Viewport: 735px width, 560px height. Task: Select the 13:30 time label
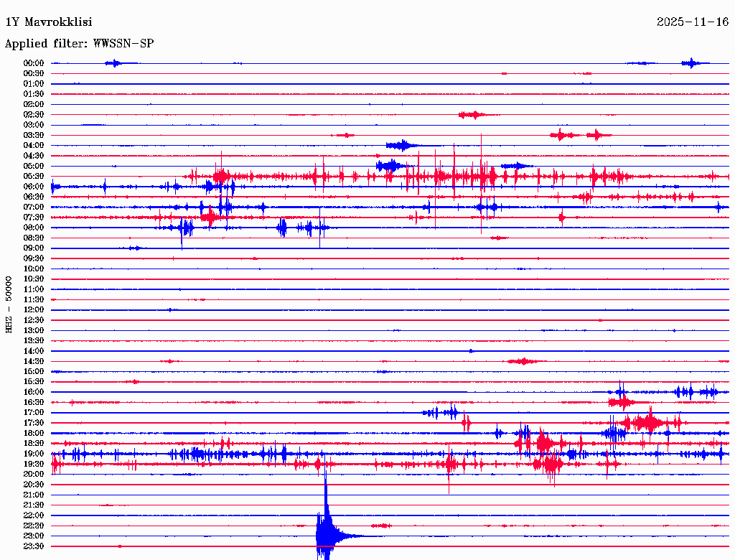point(34,341)
